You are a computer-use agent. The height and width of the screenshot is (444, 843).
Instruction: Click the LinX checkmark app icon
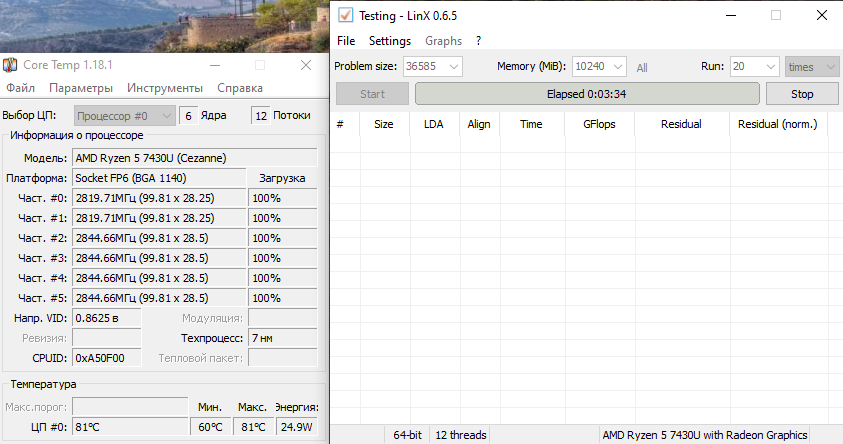pos(345,15)
